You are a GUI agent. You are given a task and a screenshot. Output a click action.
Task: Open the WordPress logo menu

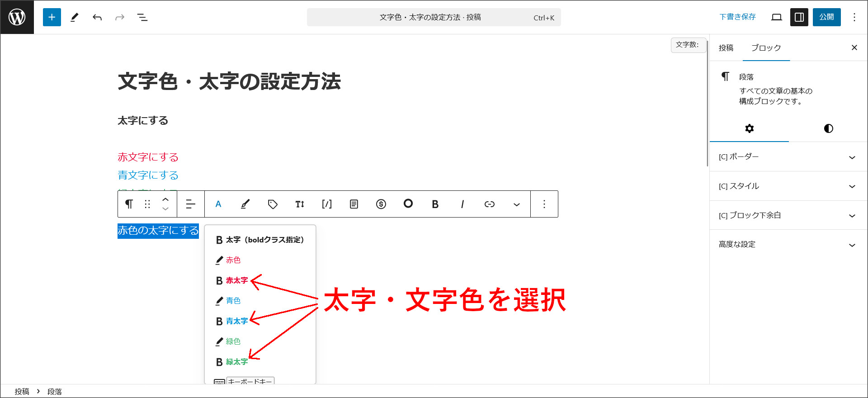pyautogui.click(x=17, y=17)
